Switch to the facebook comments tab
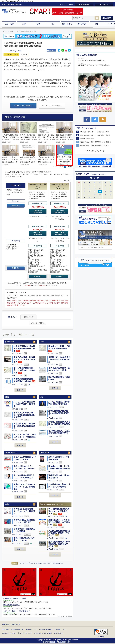The image size is (115, 644). point(28,317)
